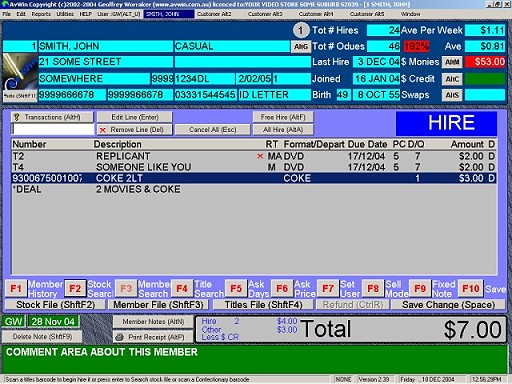Click the F4 Title Search key icon
The width and height of the screenshot is (512, 384).
pyautogui.click(x=182, y=289)
